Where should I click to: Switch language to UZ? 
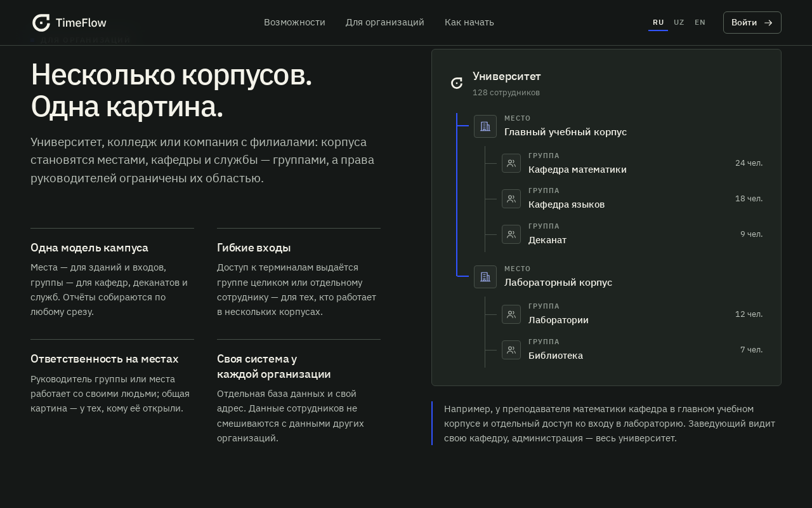679,23
